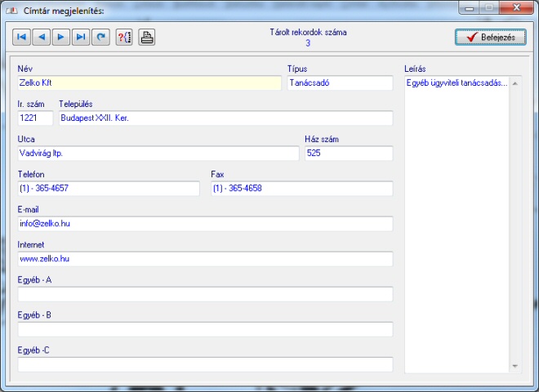Click the Tárolt rekordok száma label
Screen dimensions: 539x392
308,33
